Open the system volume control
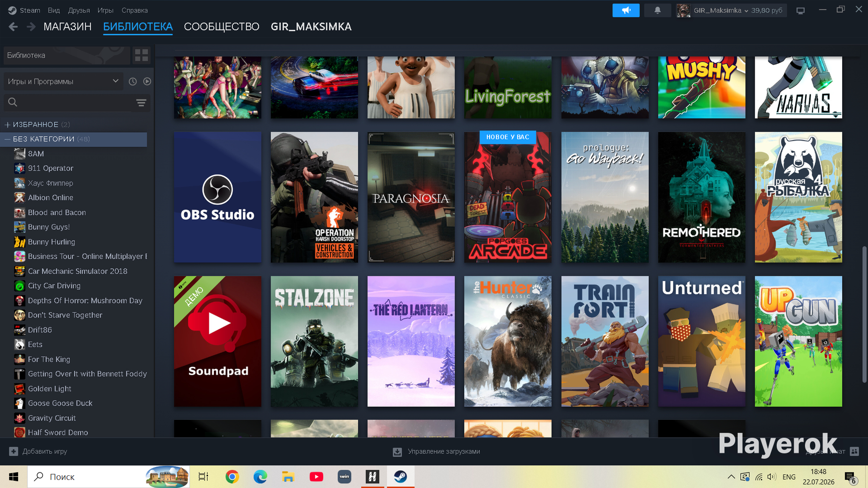This screenshot has width=868, height=488. coord(772,477)
